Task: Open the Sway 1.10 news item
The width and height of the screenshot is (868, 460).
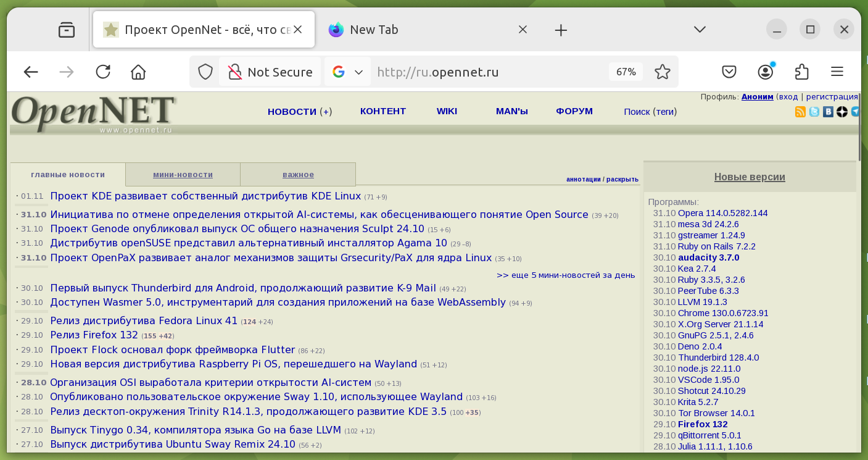Action: coord(256,397)
